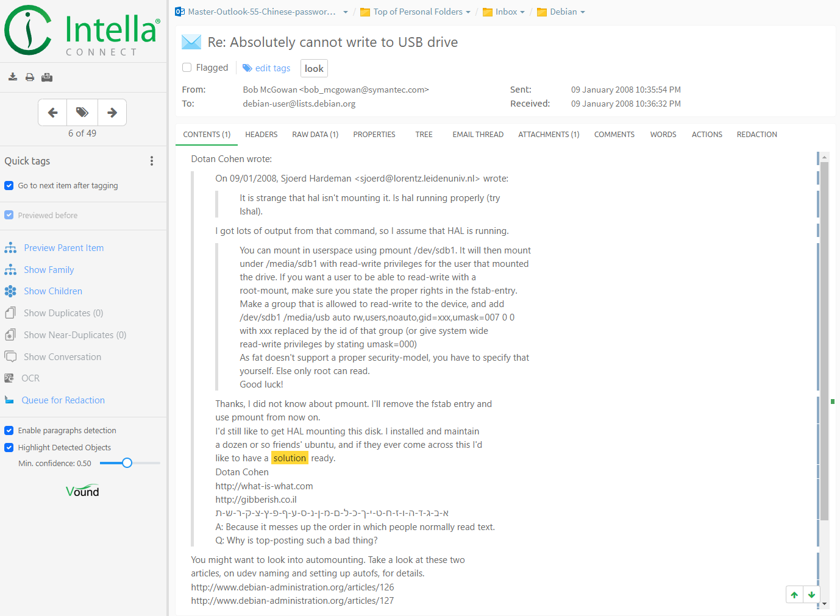Go to previous item with left arrow
This screenshot has height=616, width=840.
53,112
